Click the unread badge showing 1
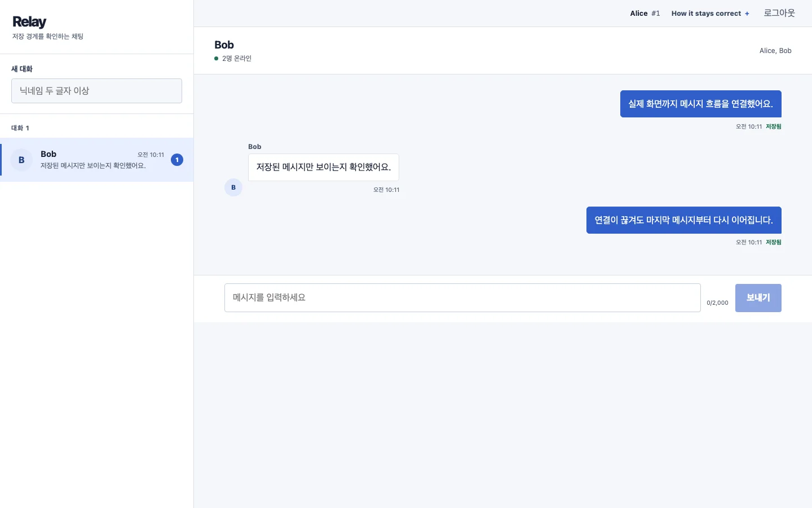 point(177,160)
